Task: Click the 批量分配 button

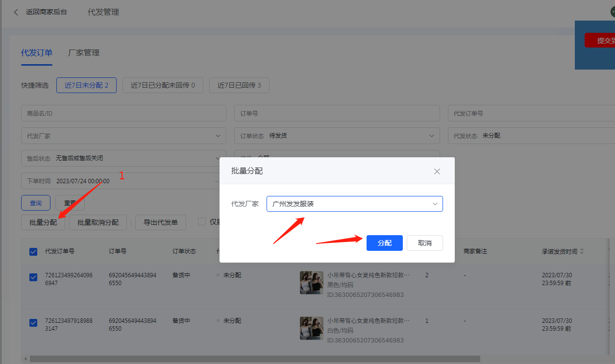Action: [x=43, y=222]
